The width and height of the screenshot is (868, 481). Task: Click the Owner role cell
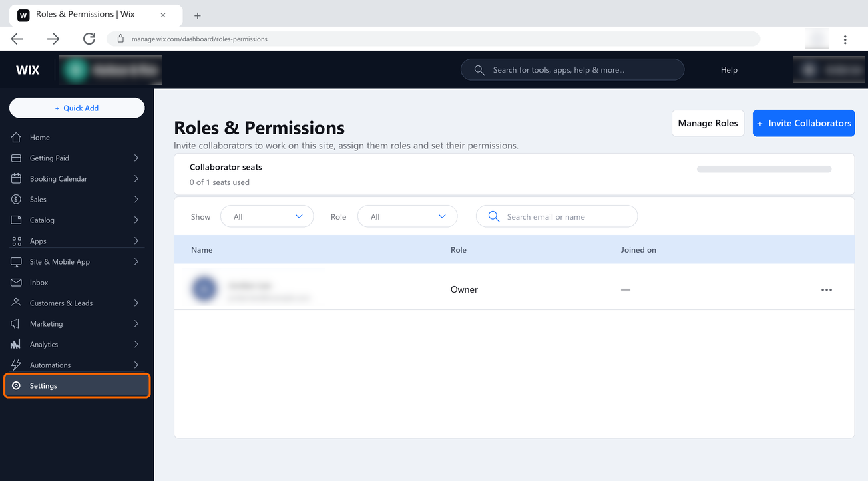click(464, 290)
